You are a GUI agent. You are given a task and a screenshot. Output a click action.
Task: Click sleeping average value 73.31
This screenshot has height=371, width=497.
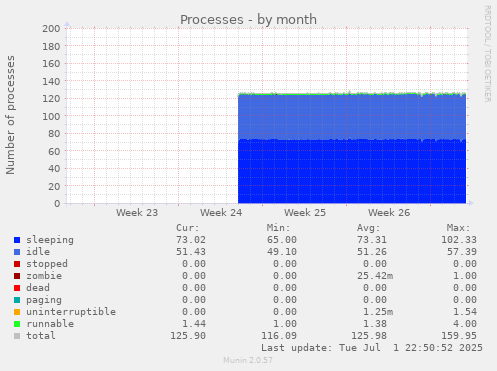pos(372,240)
